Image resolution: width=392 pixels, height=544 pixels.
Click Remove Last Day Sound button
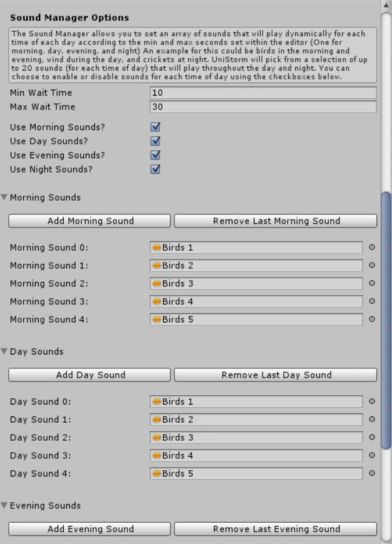276,375
